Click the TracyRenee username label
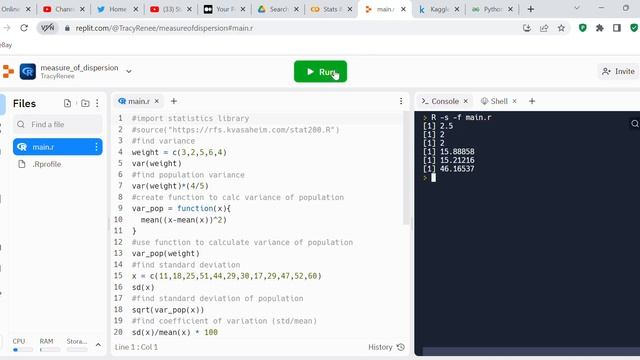The width and height of the screenshot is (640, 360). (57, 76)
